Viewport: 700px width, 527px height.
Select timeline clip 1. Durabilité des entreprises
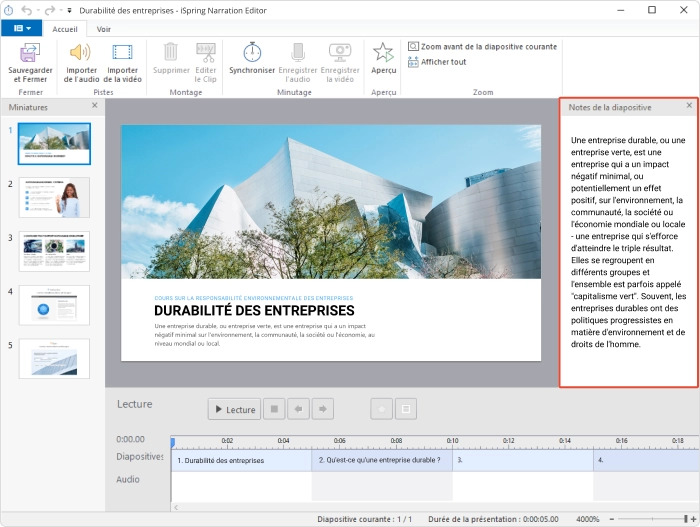(x=241, y=460)
